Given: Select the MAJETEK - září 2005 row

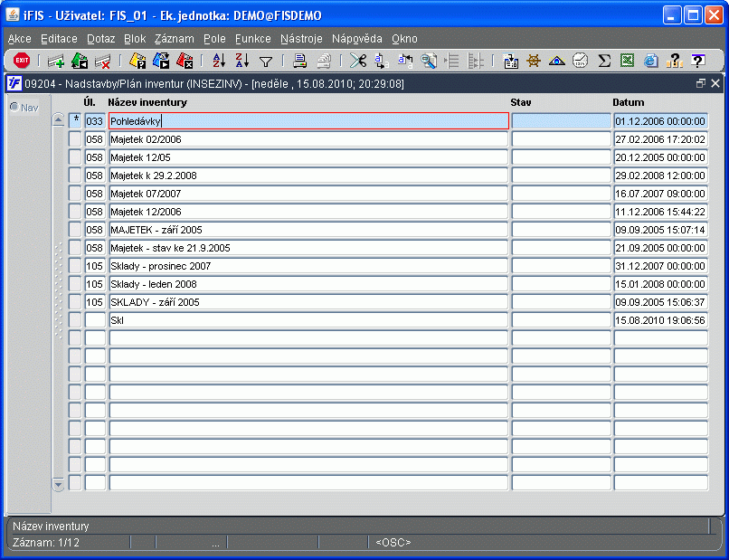Looking at the screenshot, I should click(x=308, y=230).
